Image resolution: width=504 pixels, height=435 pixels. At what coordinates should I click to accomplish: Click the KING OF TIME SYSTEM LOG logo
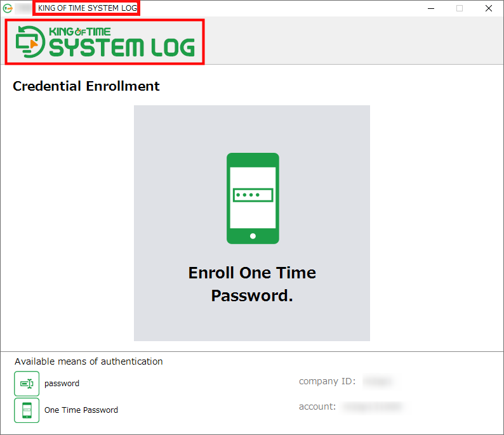105,42
